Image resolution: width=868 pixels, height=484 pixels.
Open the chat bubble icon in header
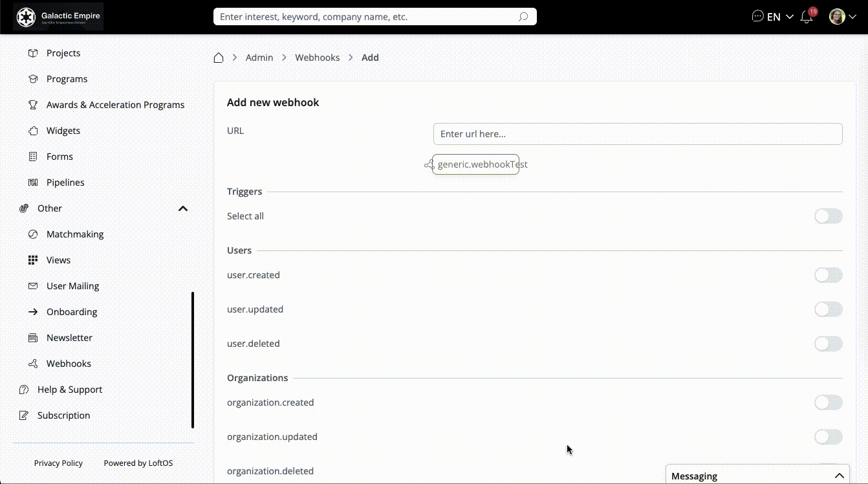757,16
